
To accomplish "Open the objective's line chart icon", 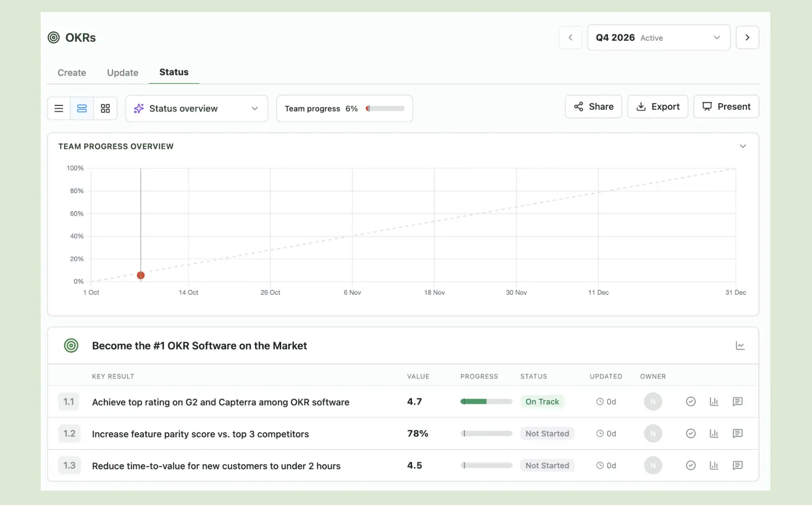I will pos(740,346).
